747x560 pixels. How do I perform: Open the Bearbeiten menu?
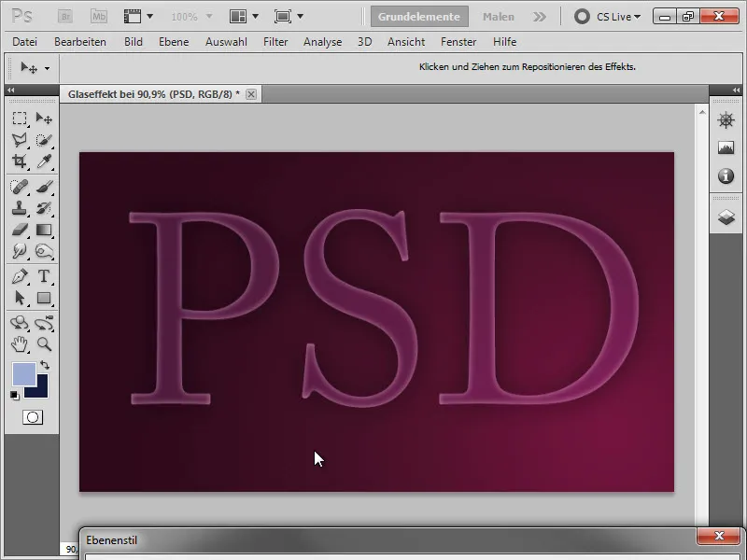[80, 42]
